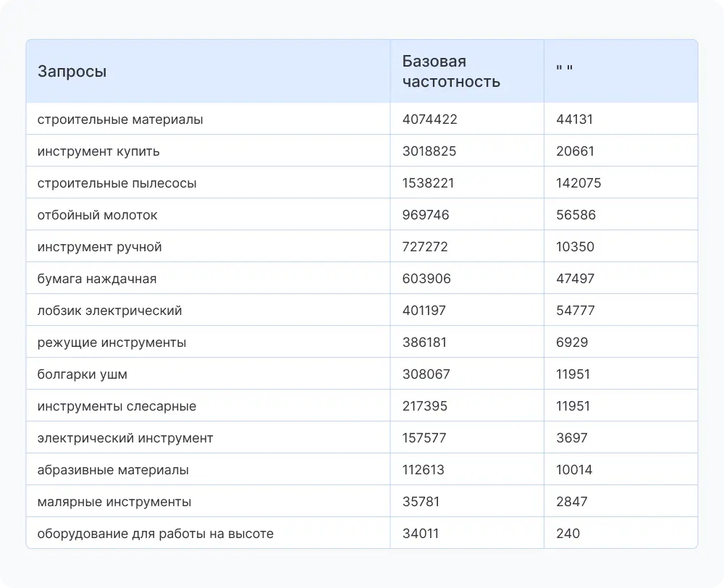Select the exact-match value 142075

click(578, 183)
